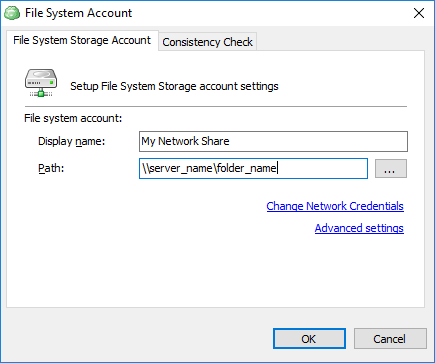Click the Display name input field

273,141
